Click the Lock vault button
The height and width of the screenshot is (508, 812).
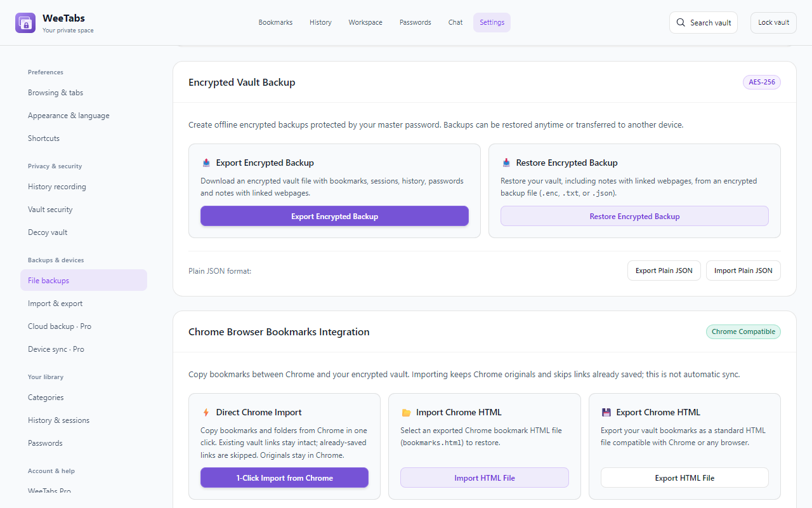click(773, 23)
